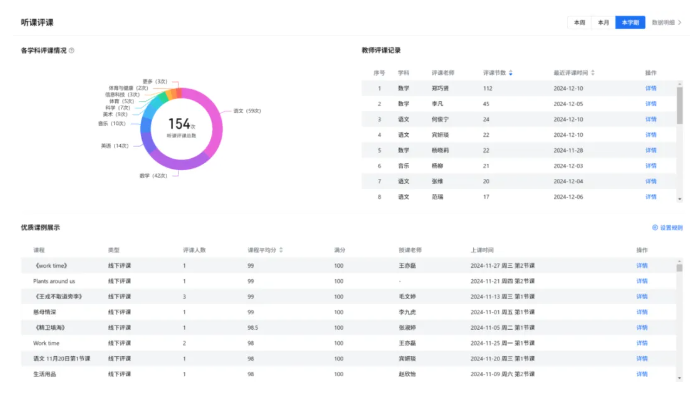Open 详情 for Plants around us course
This screenshot has height=395, width=693.
pos(642,281)
